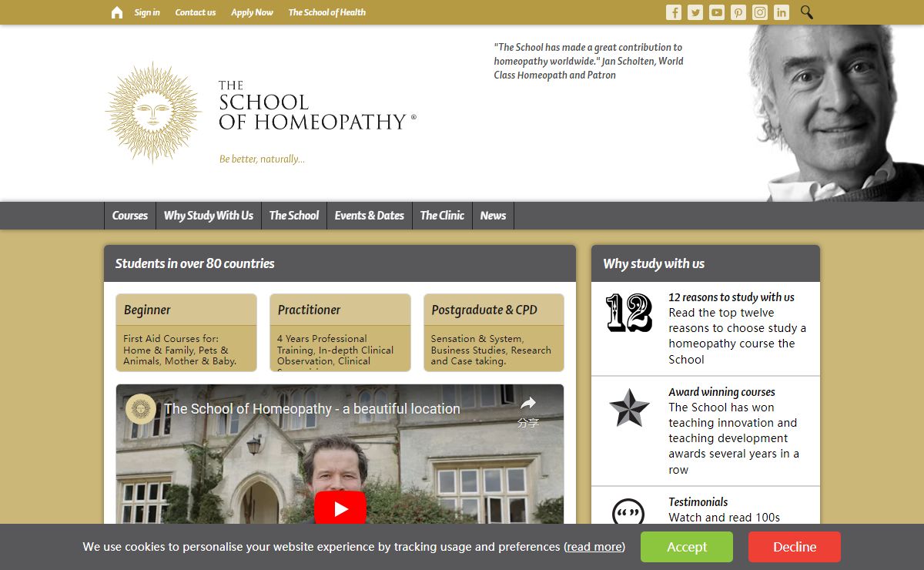The height and width of the screenshot is (570, 924).
Task: Open the Courses menu
Action: 130,216
